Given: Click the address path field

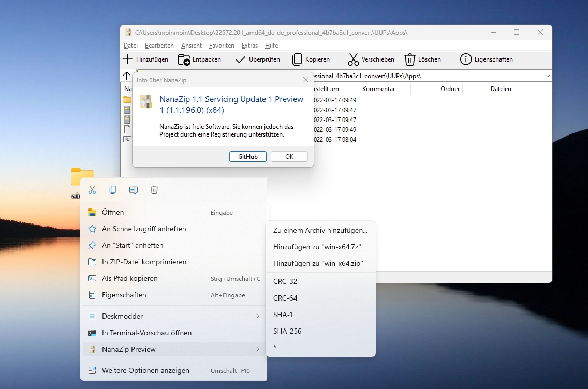Looking at the screenshot, I should point(428,76).
